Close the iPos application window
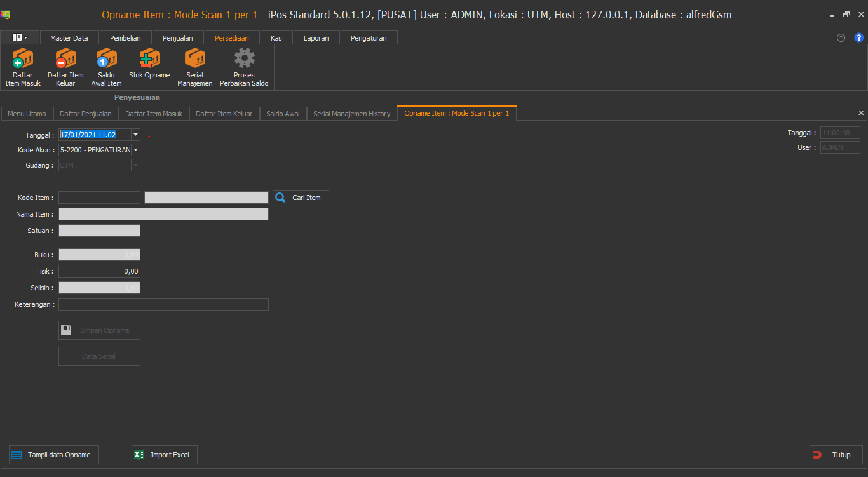 pyautogui.click(x=860, y=15)
